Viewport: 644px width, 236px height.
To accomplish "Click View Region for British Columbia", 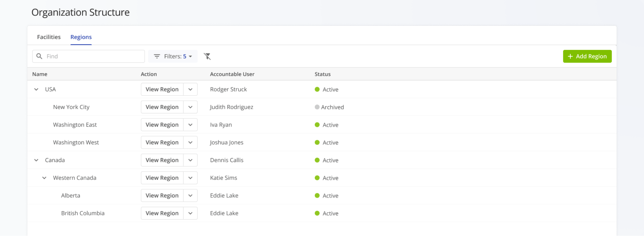I will click(162, 213).
